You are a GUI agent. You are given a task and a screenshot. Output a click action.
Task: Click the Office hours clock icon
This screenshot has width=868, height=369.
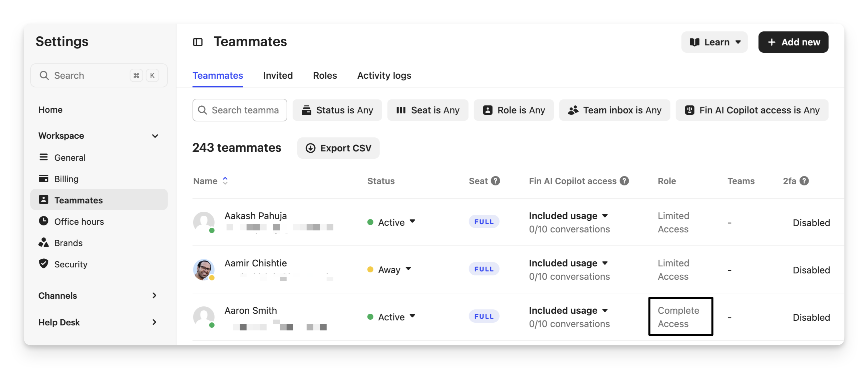click(43, 221)
